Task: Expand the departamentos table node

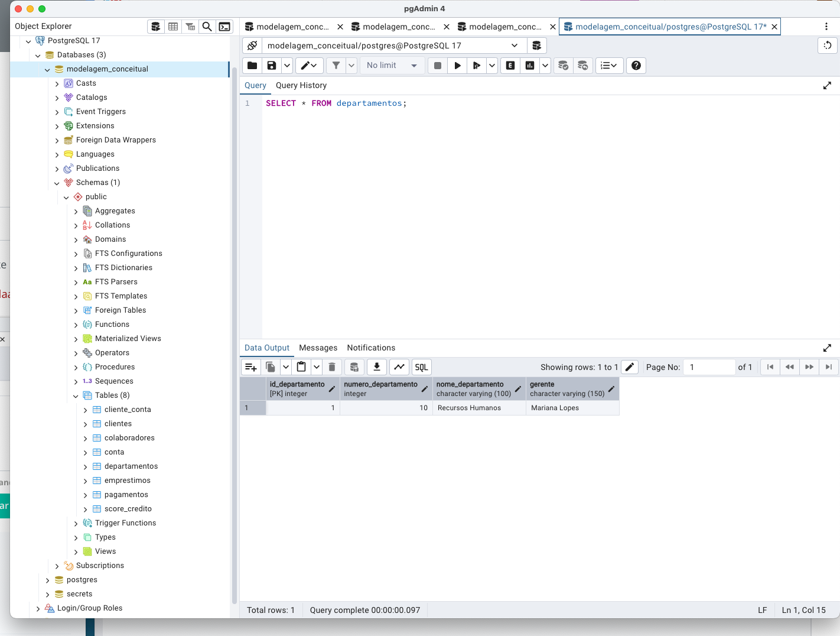Action: coord(86,466)
